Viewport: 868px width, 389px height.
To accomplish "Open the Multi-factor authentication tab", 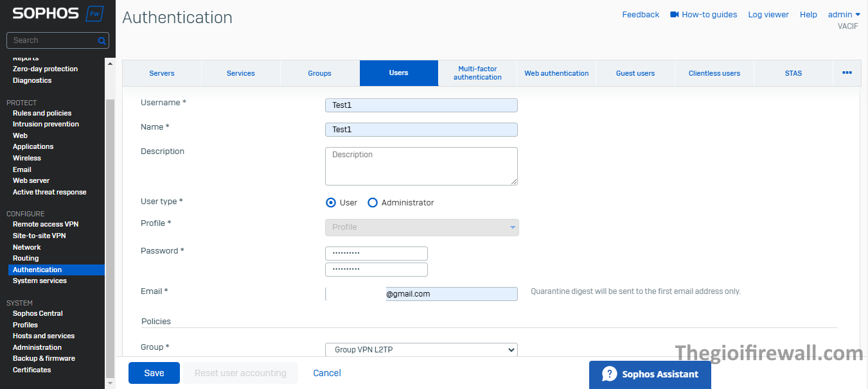I will (x=477, y=73).
